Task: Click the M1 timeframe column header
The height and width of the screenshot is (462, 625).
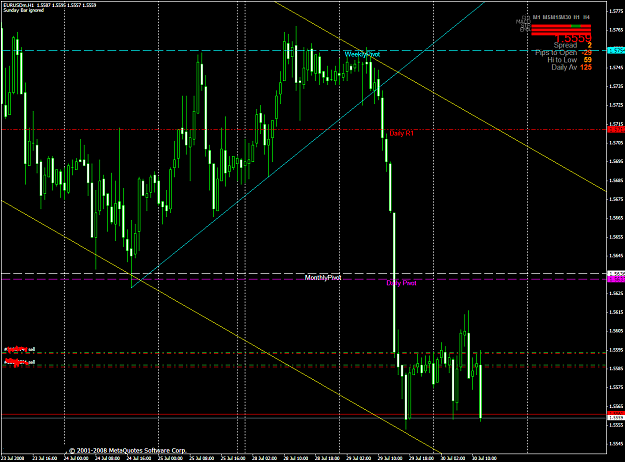Action: (537, 17)
